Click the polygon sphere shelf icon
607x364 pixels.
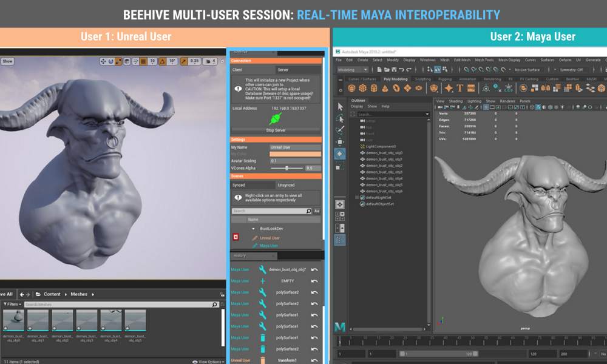pyautogui.click(x=353, y=89)
